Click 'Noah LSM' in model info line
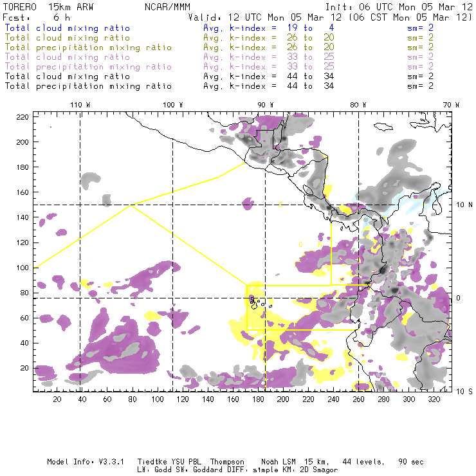 click(x=279, y=462)
